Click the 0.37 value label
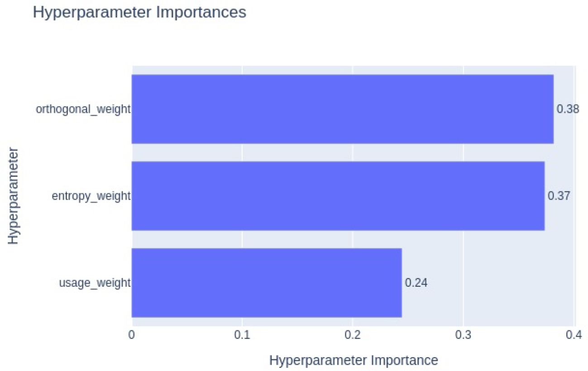Viewport: 588px width, 371px height. pyautogui.click(x=559, y=196)
